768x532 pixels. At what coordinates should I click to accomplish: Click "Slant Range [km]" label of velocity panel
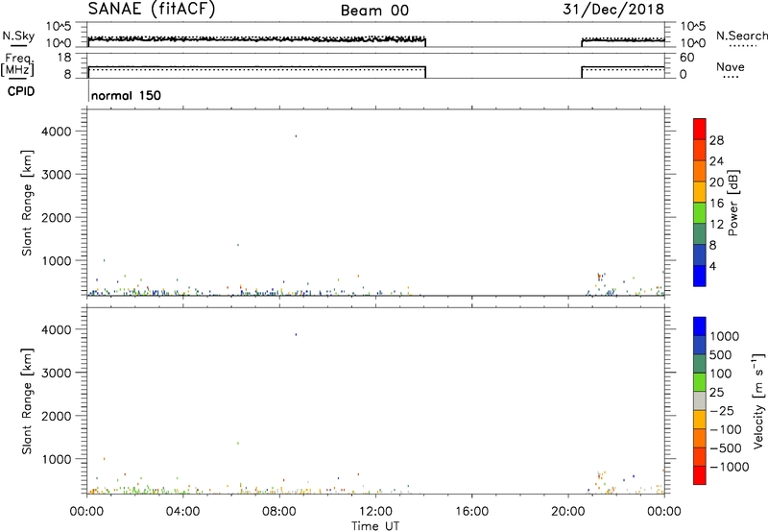(x=27, y=401)
